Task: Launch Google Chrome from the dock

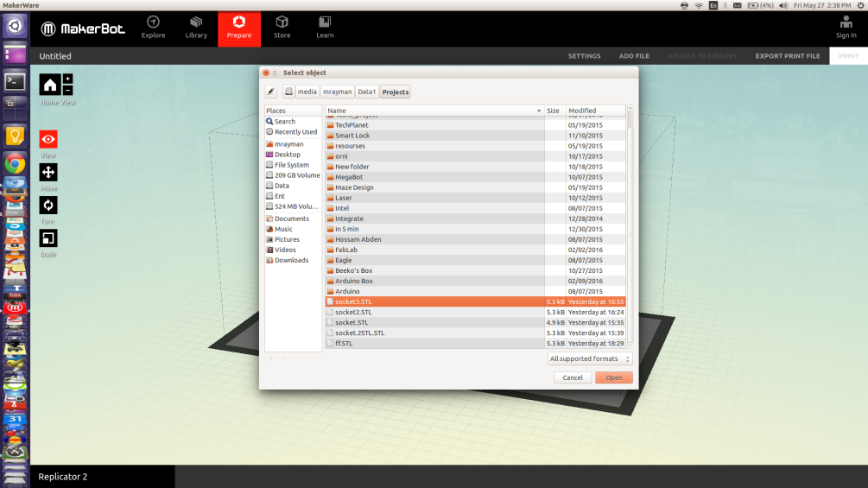Action: click(x=15, y=164)
